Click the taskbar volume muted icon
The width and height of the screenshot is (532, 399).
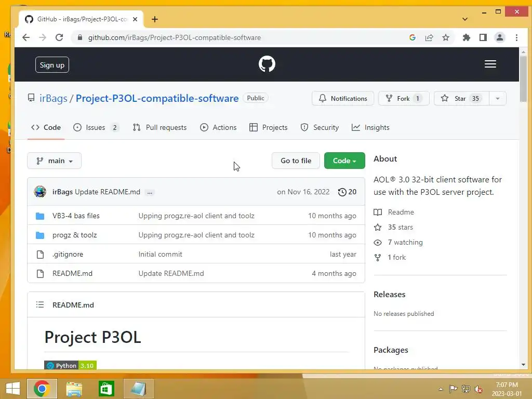coord(478,389)
